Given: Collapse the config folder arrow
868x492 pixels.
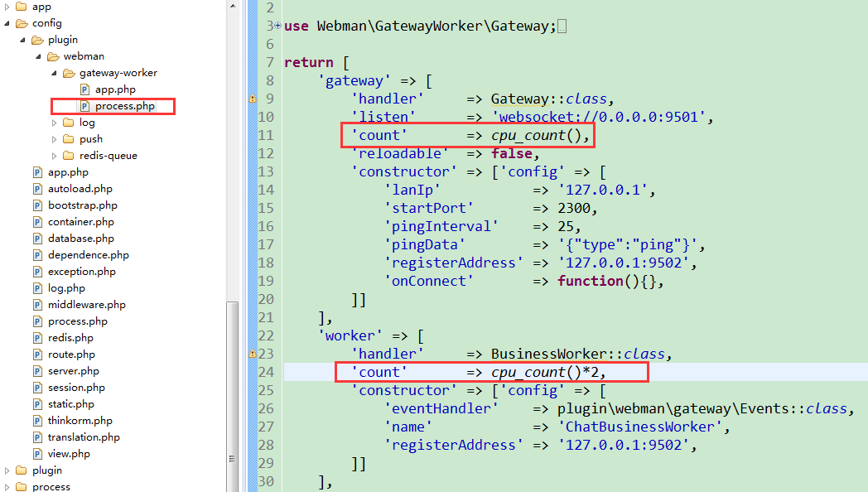Looking at the screenshot, I should coord(7,23).
